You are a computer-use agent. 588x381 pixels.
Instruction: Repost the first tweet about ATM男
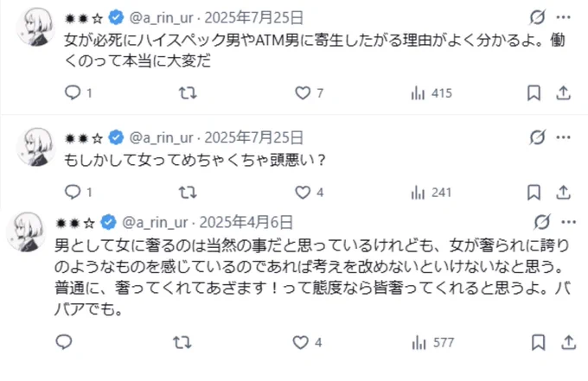[x=188, y=92]
